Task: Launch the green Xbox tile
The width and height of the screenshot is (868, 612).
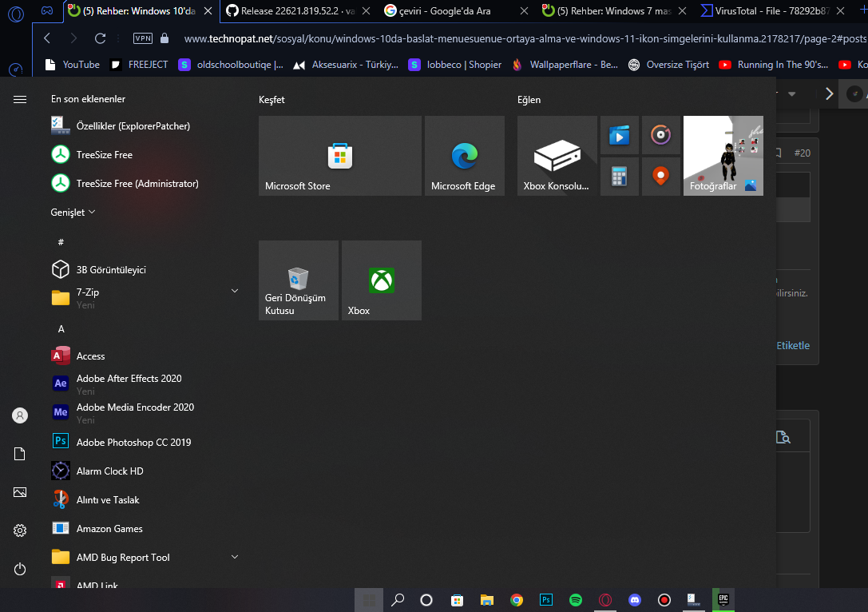Action: pyautogui.click(x=382, y=280)
